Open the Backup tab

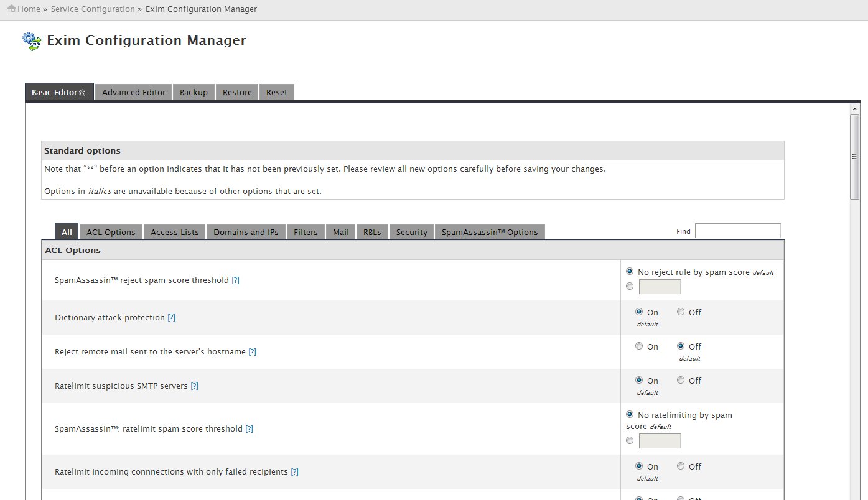[194, 92]
